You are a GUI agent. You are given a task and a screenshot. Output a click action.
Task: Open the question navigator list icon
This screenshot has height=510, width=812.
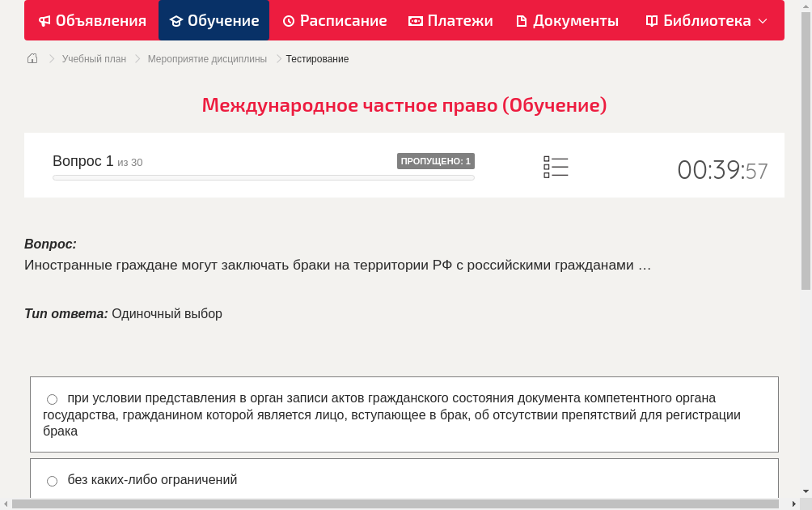pyautogui.click(x=556, y=167)
